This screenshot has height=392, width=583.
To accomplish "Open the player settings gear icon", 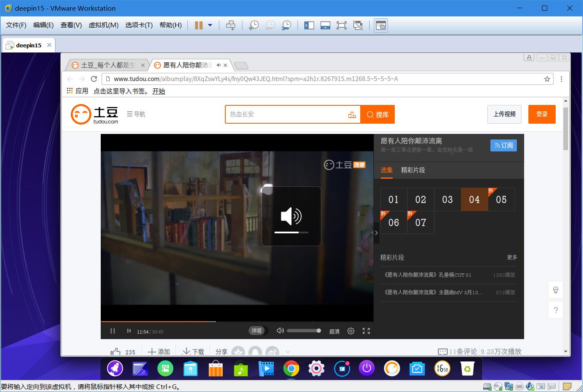I will tap(351, 331).
